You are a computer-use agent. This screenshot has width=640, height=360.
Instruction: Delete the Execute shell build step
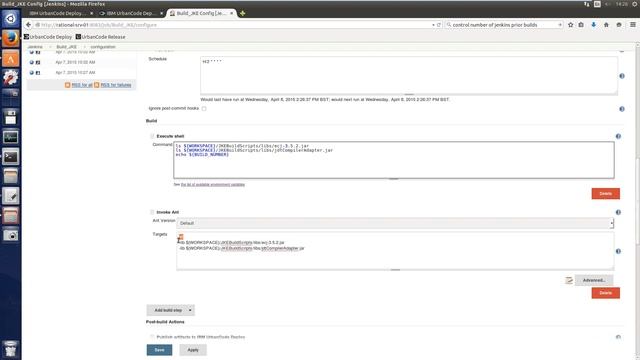[x=606, y=193]
